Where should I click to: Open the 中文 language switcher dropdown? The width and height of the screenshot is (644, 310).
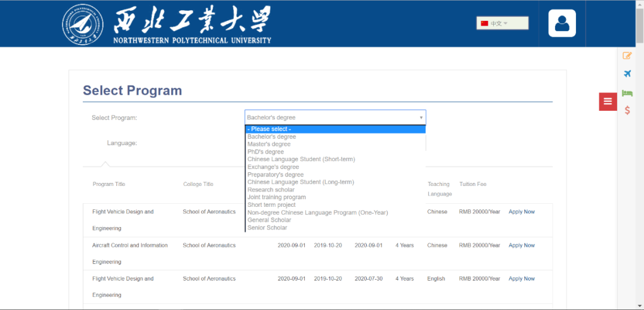click(x=502, y=23)
